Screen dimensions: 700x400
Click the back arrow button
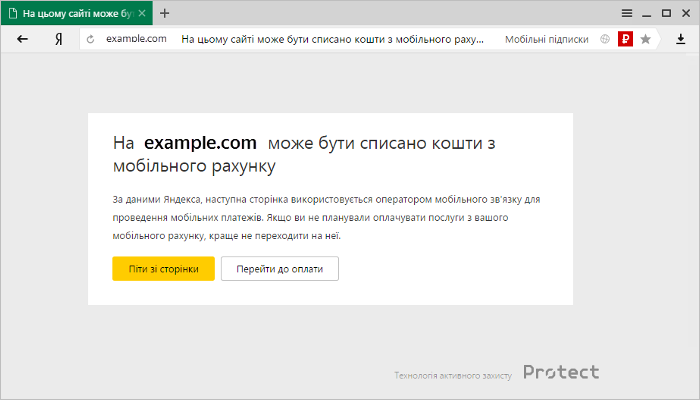click(22, 39)
